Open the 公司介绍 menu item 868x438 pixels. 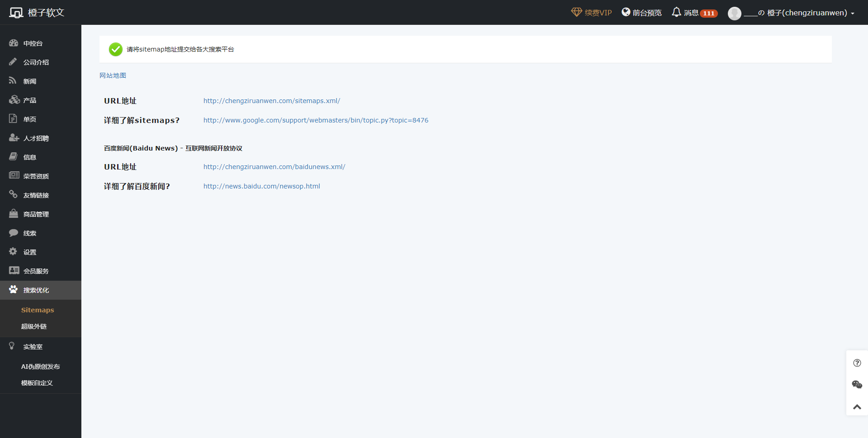click(41, 62)
